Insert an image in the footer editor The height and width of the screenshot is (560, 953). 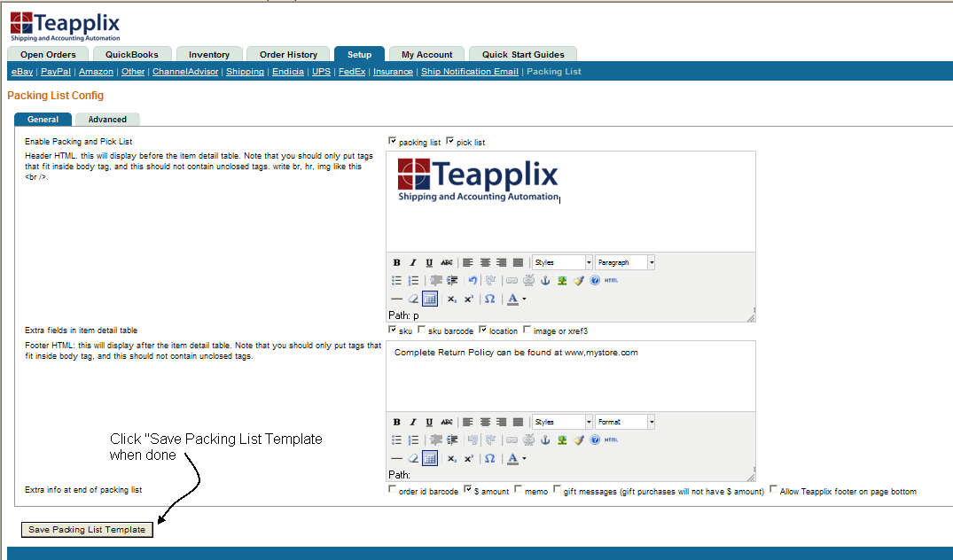pos(561,440)
